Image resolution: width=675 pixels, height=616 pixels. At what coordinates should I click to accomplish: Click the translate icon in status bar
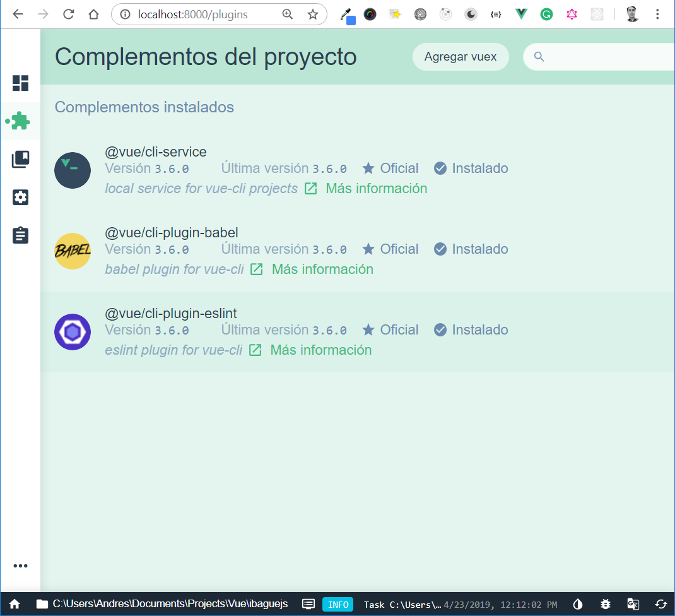[633, 605]
